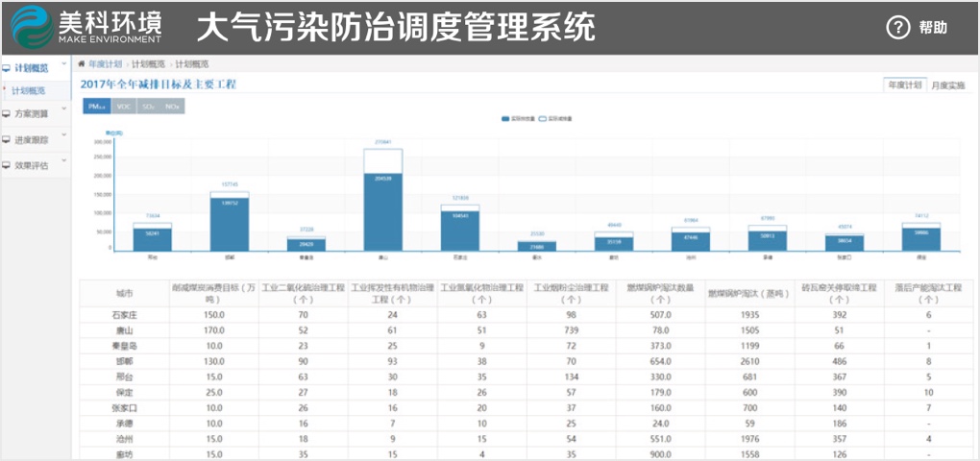Image resolution: width=980 pixels, height=461 pixels.
Task: Open the 计划概览 submenu item
Action: point(29,91)
